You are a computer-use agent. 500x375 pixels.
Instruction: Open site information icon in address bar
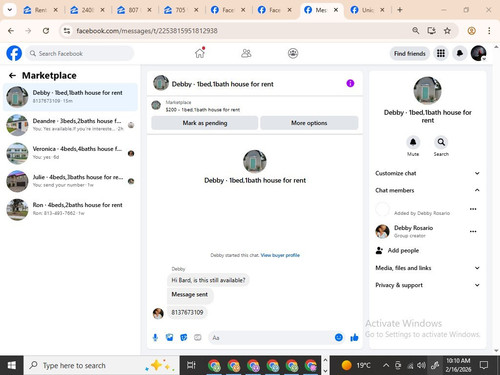67,31
